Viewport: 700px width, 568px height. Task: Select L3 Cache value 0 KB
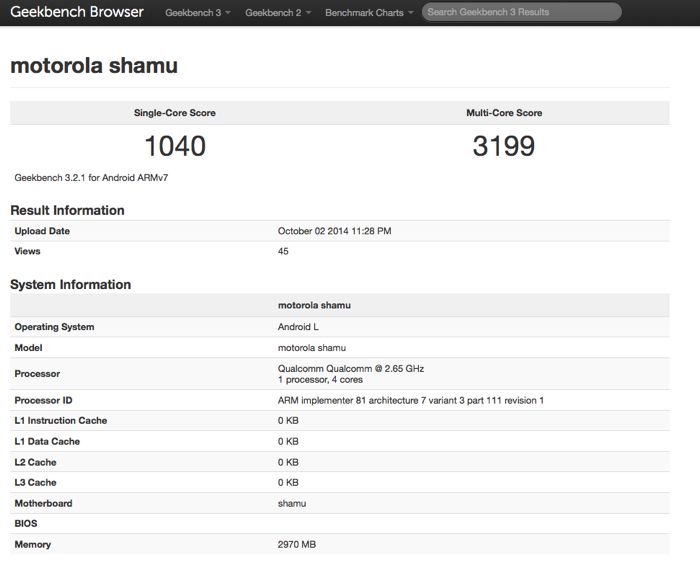tap(288, 483)
